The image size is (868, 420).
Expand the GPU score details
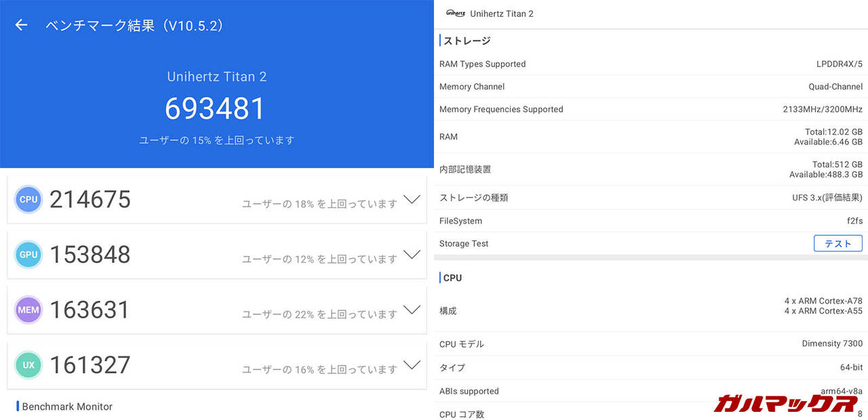pyautogui.click(x=412, y=255)
